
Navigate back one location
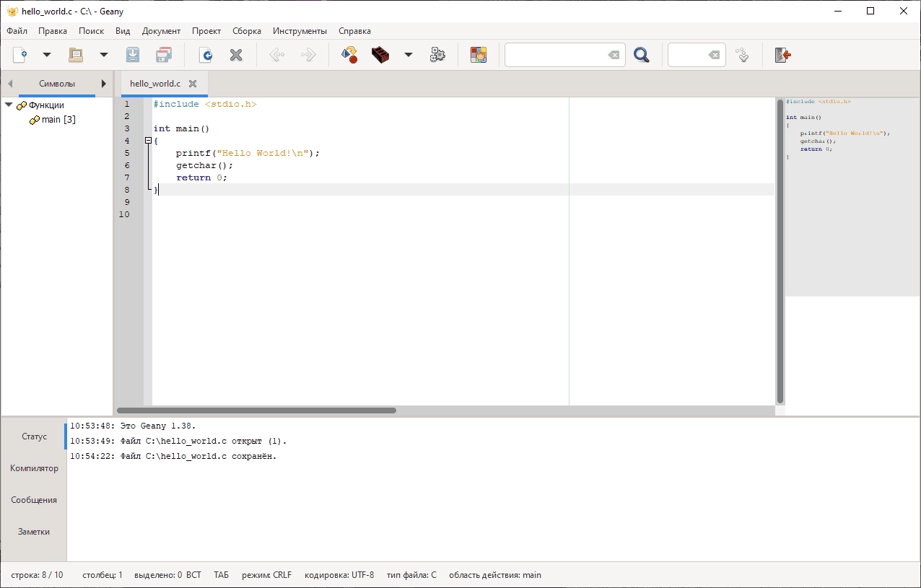277,55
